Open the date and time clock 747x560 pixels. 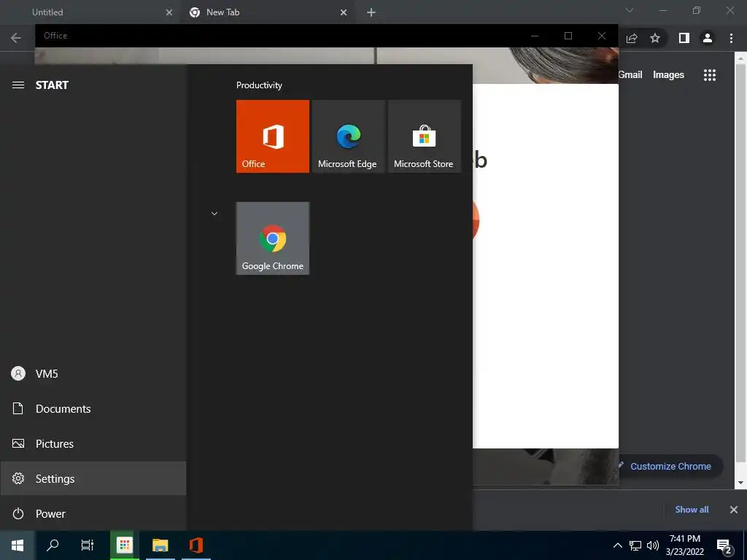click(685, 545)
